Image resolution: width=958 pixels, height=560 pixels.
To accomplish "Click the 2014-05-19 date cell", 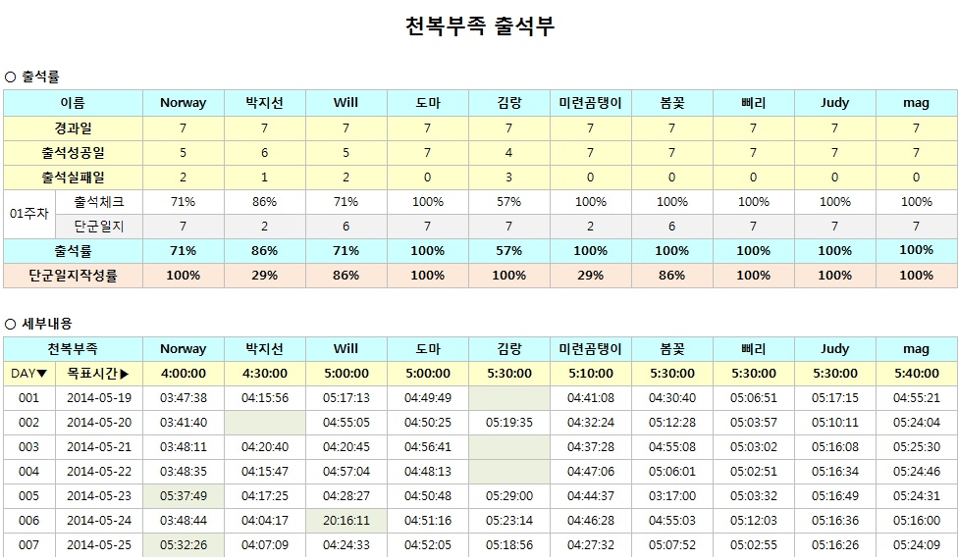I will pyautogui.click(x=98, y=398).
